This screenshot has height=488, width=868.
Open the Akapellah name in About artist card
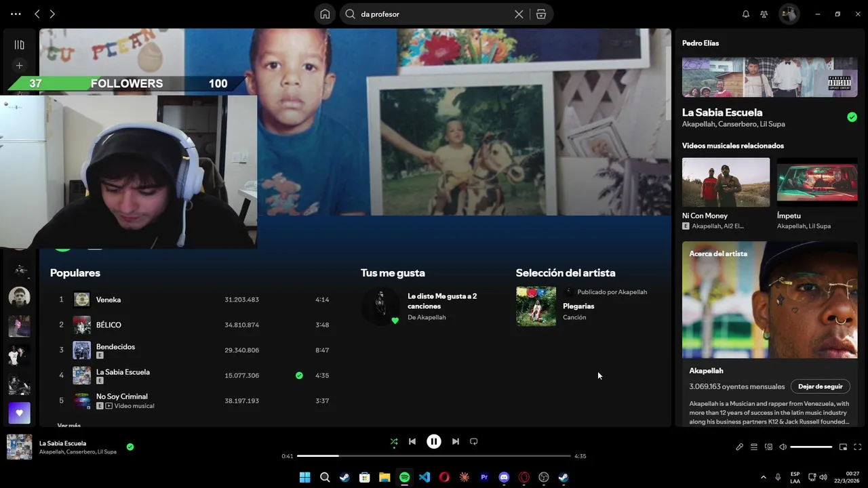pyautogui.click(x=706, y=371)
